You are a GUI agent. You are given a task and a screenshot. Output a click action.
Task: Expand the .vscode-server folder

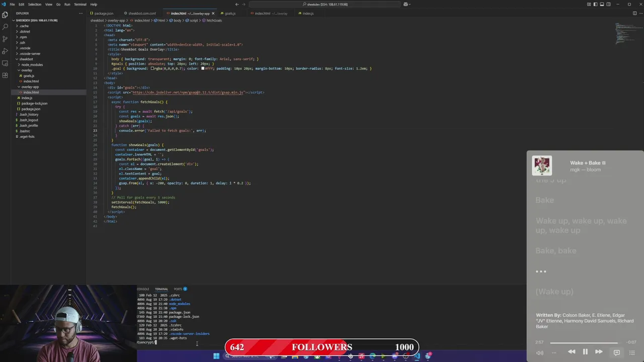point(30,53)
